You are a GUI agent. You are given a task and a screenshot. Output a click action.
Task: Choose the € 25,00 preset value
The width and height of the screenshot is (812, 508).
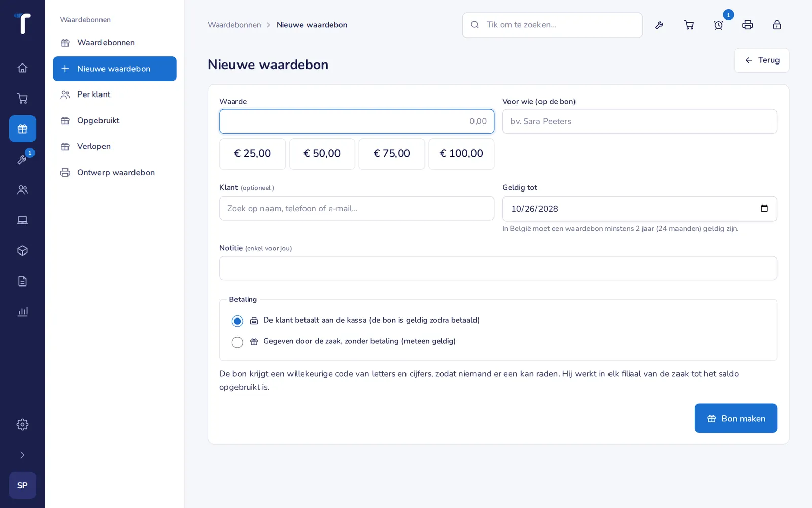252,154
